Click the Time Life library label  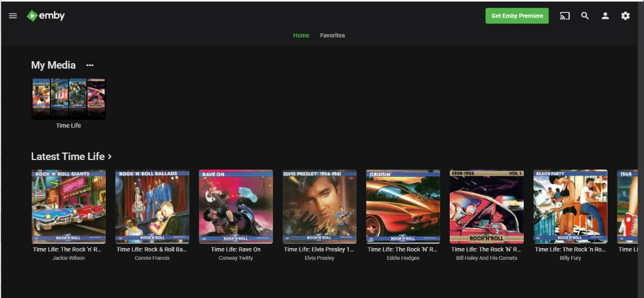click(x=69, y=126)
